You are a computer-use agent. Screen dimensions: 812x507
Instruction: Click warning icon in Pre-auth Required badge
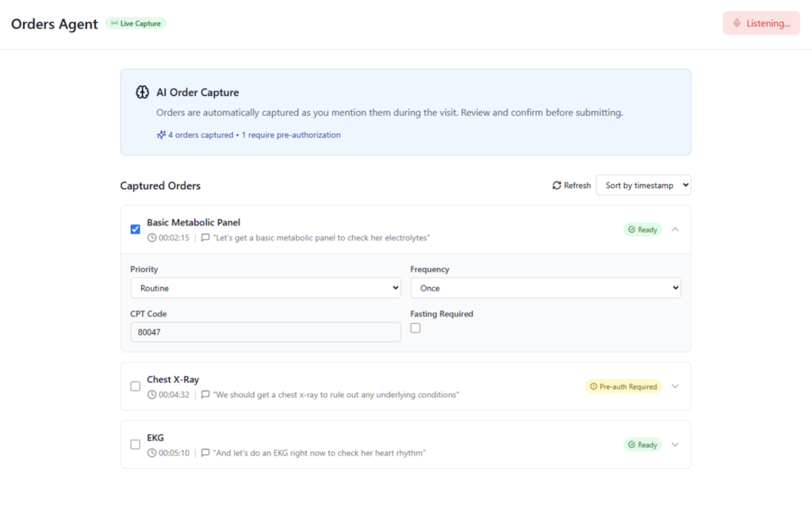593,386
